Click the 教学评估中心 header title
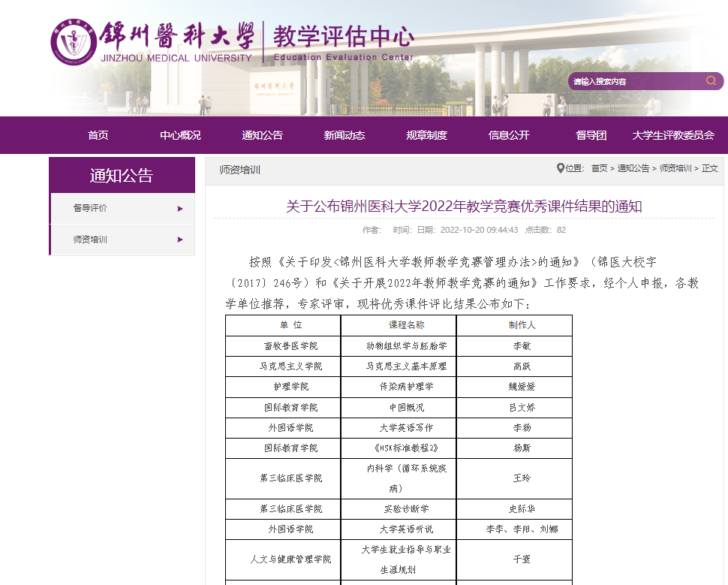 [x=343, y=37]
